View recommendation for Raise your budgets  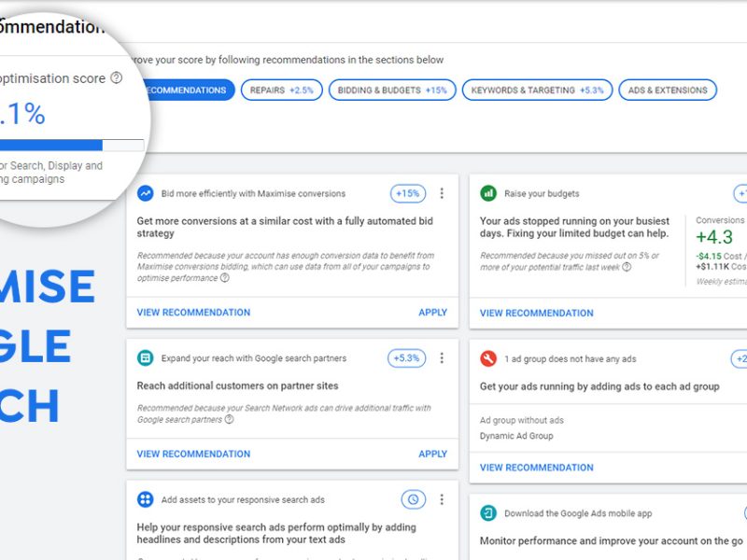click(x=536, y=313)
